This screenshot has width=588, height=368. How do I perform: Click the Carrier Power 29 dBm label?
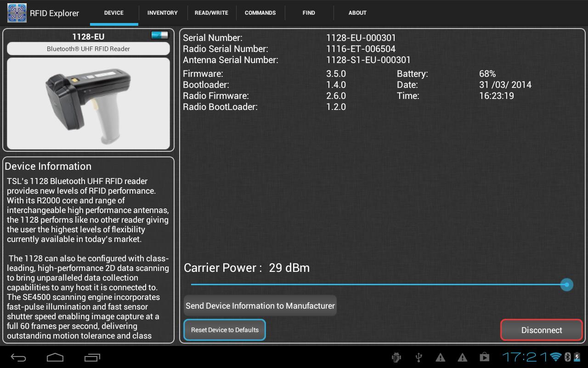click(247, 268)
